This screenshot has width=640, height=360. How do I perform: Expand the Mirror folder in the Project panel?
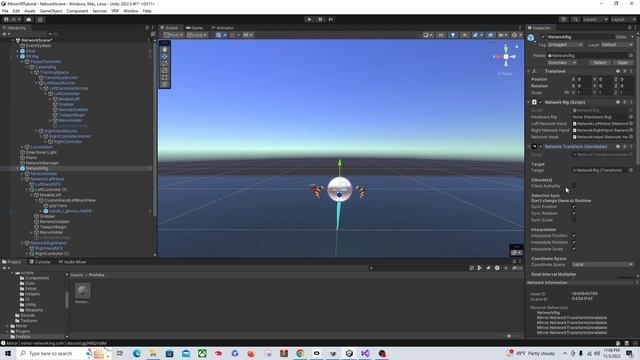(x=8, y=326)
